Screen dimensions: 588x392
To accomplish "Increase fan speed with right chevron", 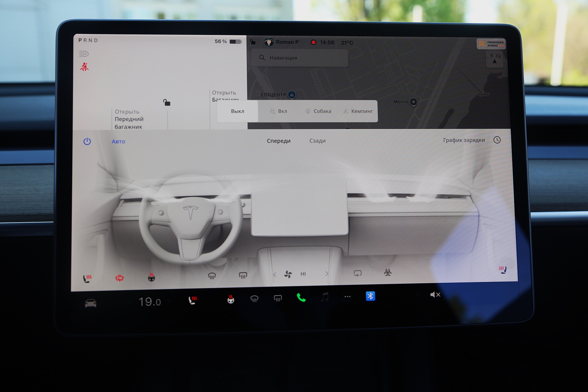I will (x=327, y=274).
